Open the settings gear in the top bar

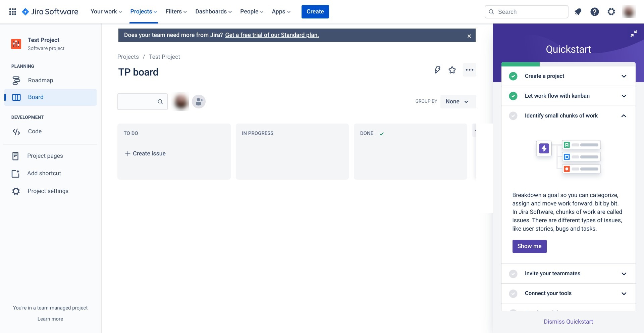pyautogui.click(x=611, y=12)
